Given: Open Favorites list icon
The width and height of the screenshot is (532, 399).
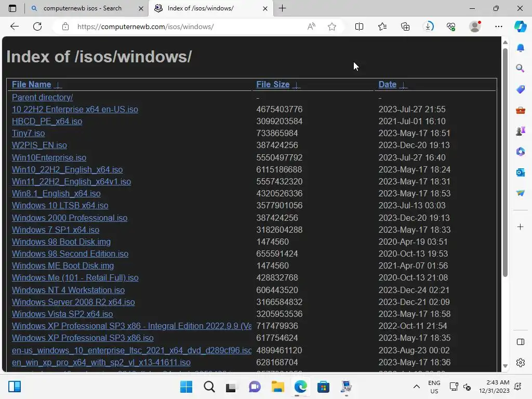Looking at the screenshot, I should 382,26.
